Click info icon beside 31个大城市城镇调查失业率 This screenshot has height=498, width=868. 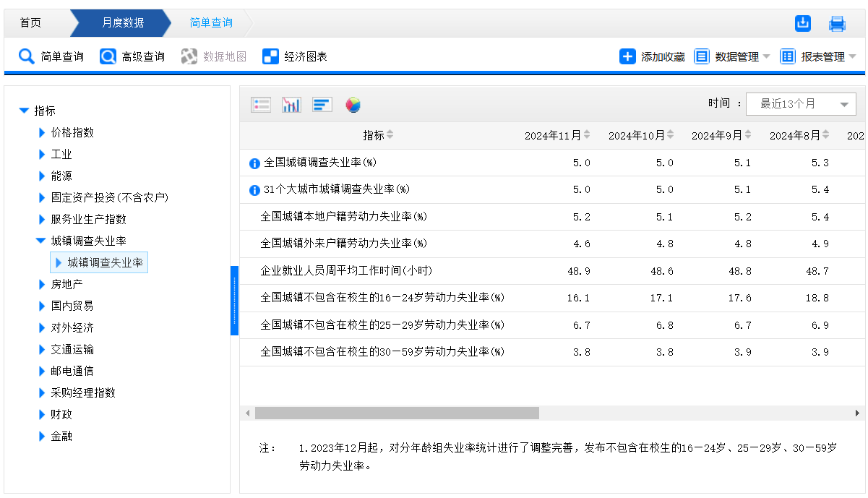[x=254, y=190]
